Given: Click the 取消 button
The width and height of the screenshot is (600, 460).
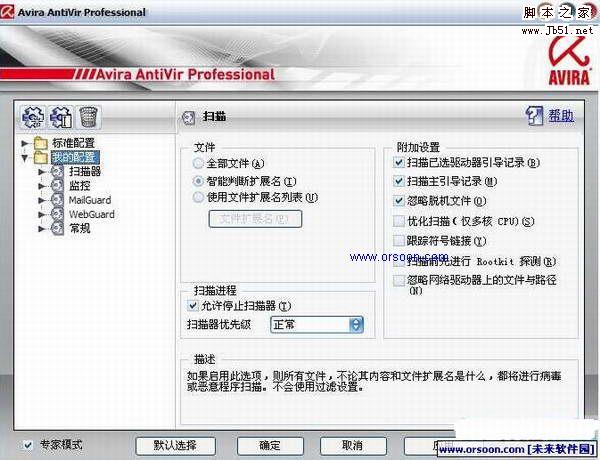Looking at the screenshot, I should (x=353, y=445).
